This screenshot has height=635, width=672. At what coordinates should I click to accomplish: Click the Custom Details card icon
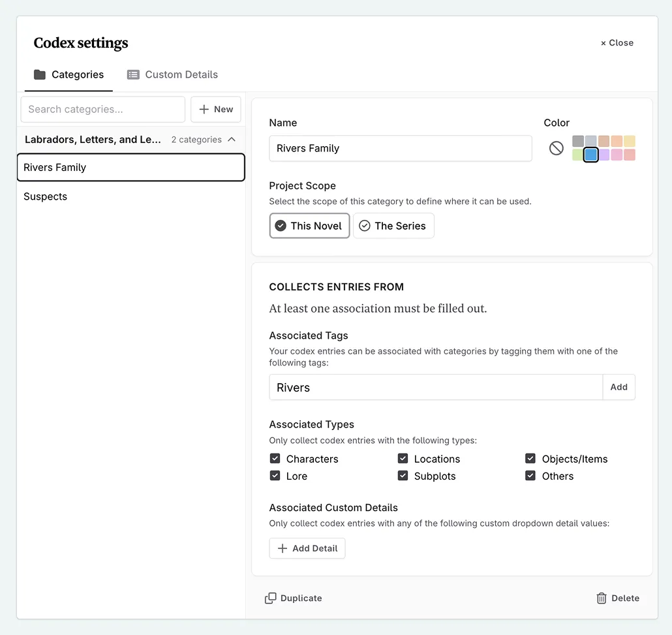(134, 74)
